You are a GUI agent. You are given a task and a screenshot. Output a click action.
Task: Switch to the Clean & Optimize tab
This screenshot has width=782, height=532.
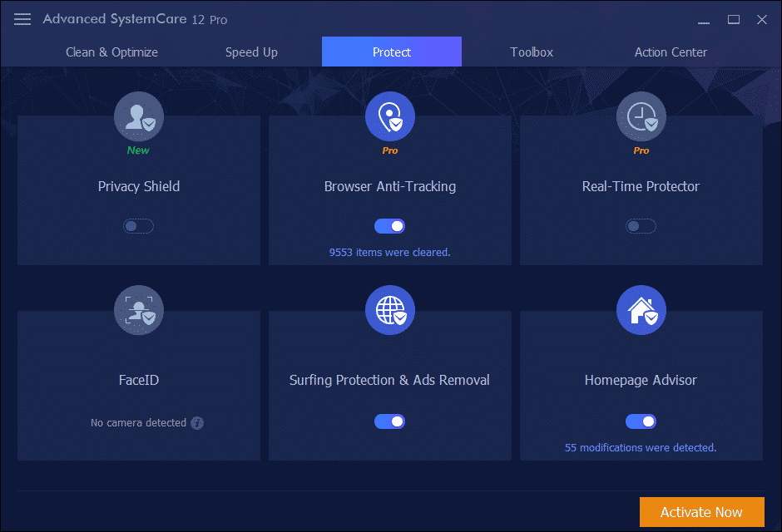tap(111, 52)
